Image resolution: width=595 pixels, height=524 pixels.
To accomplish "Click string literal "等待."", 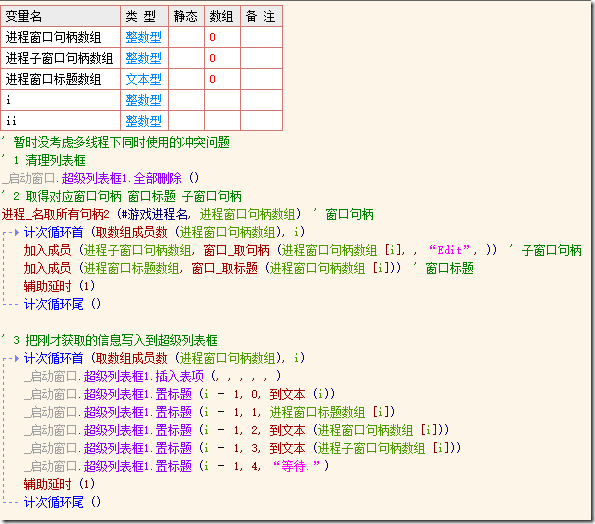I will click(x=296, y=466).
